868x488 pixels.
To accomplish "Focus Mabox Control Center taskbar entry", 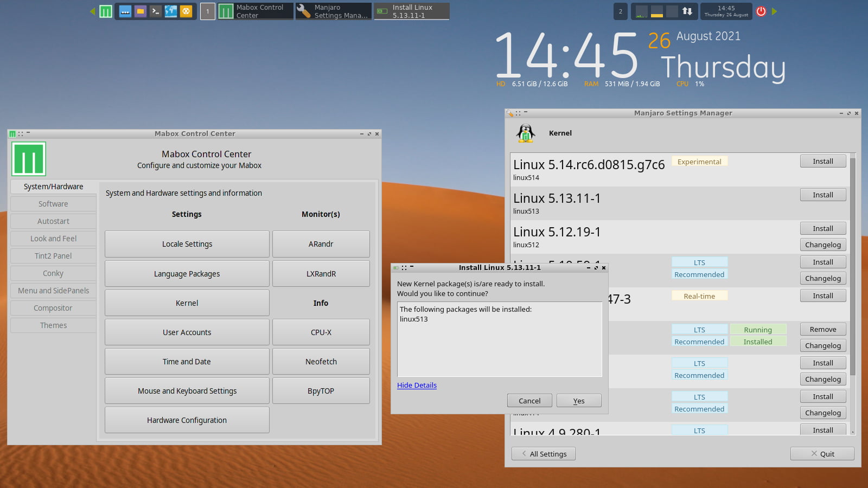I will click(255, 11).
